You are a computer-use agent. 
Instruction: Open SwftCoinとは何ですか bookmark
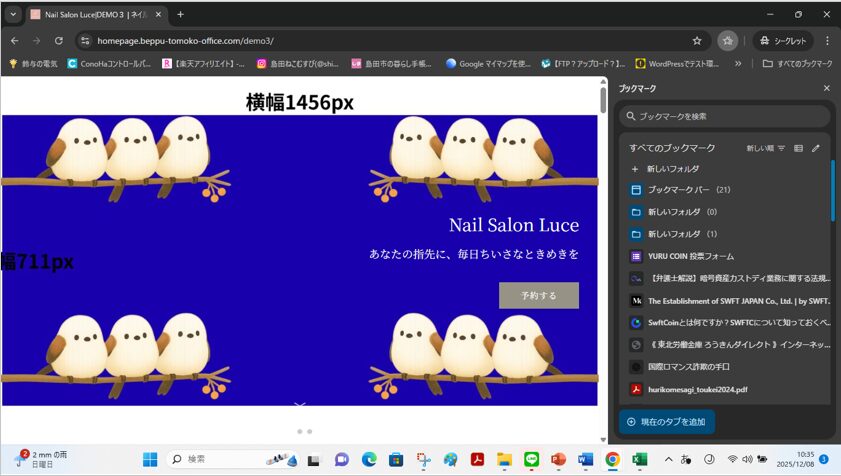(x=727, y=323)
